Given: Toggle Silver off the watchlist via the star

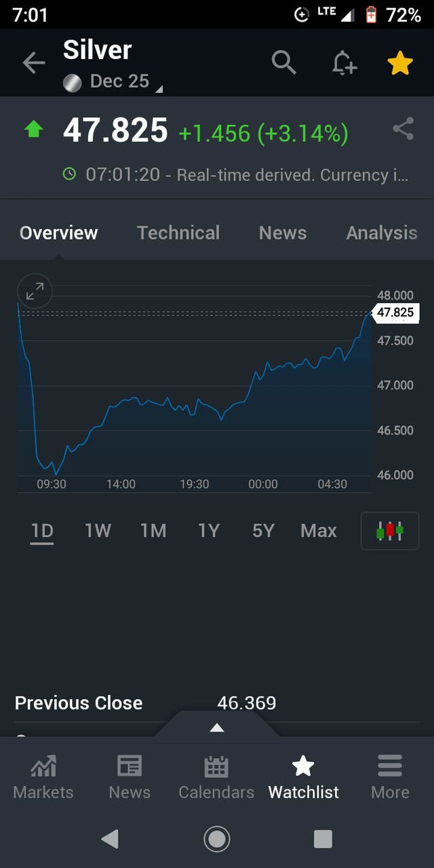Looking at the screenshot, I should point(400,62).
